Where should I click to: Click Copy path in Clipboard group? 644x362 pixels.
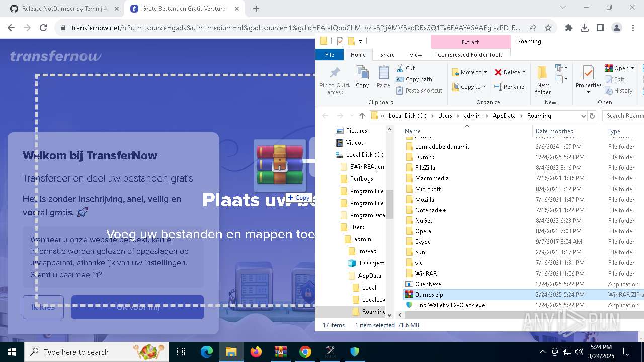point(414,79)
